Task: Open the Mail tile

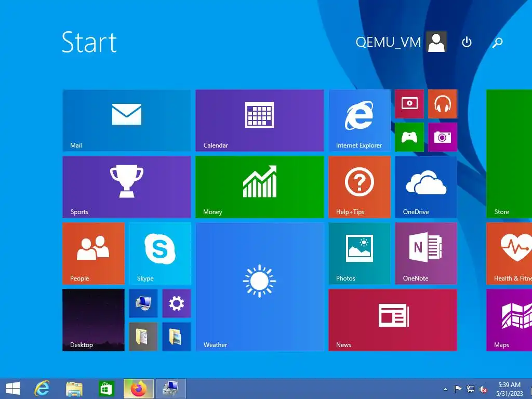Action: (x=127, y=121)
